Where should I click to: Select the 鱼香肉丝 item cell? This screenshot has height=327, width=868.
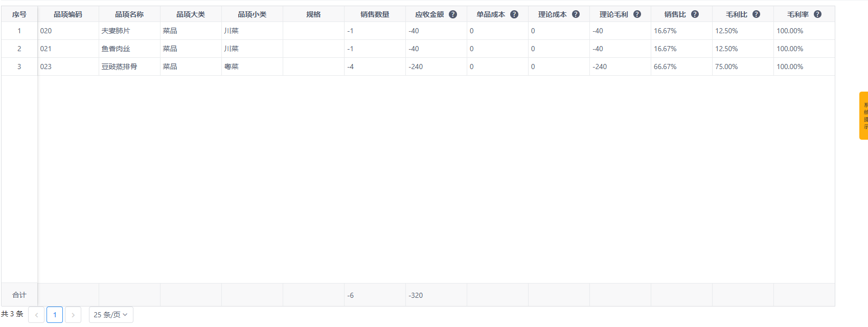pyautogui.click(x=116, y=49)
